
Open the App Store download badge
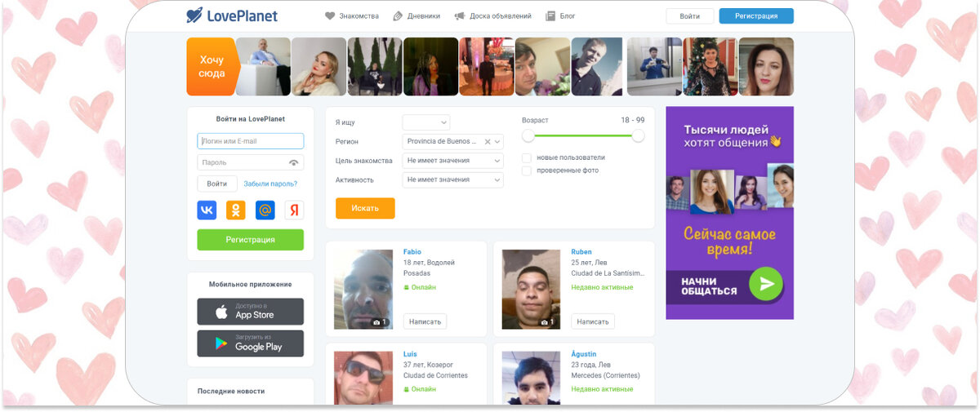click(x=251, y=312)
